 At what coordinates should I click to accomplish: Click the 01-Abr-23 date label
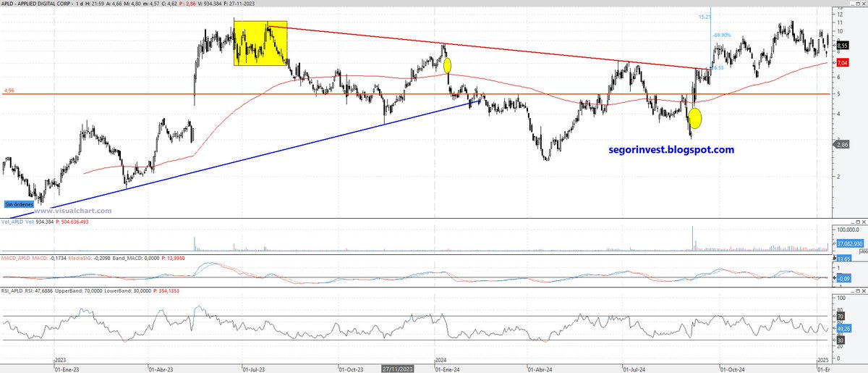(x=161, y=368)
